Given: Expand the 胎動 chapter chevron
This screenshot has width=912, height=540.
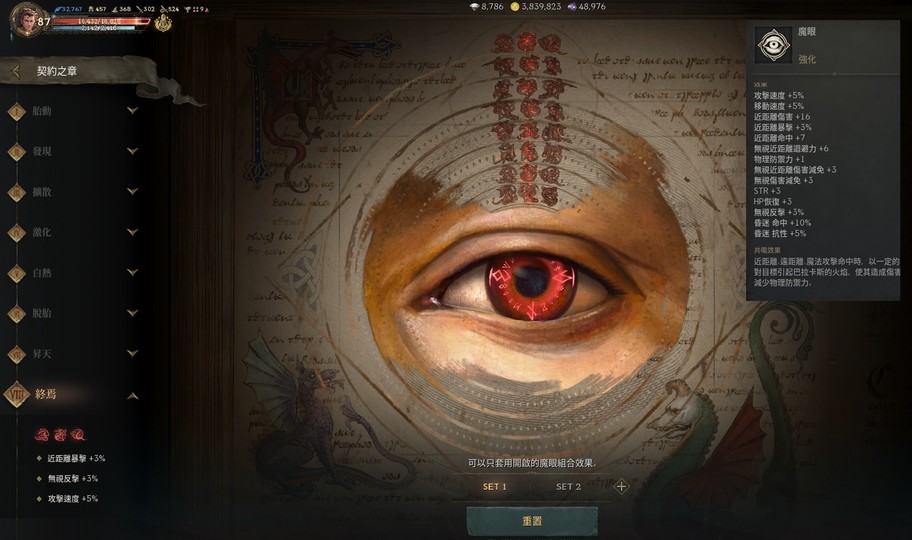Looking at the screenshot, I should tap(133, 110).
